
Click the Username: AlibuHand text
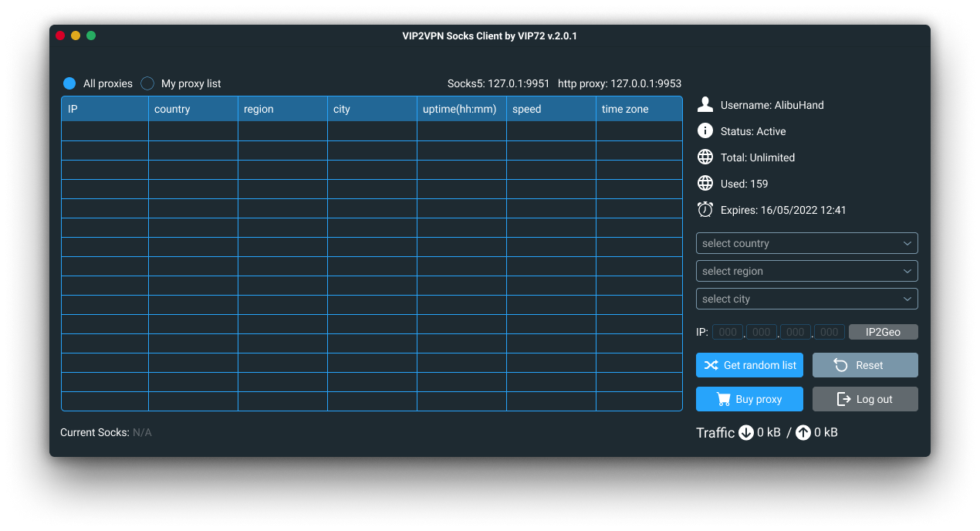[x=772, y=105]
